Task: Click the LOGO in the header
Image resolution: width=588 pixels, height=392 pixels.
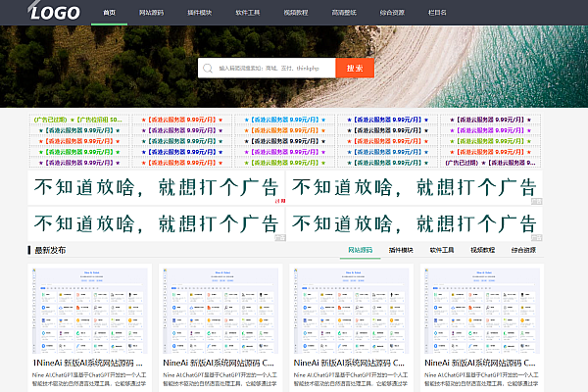Action: [x=54, y=11]
